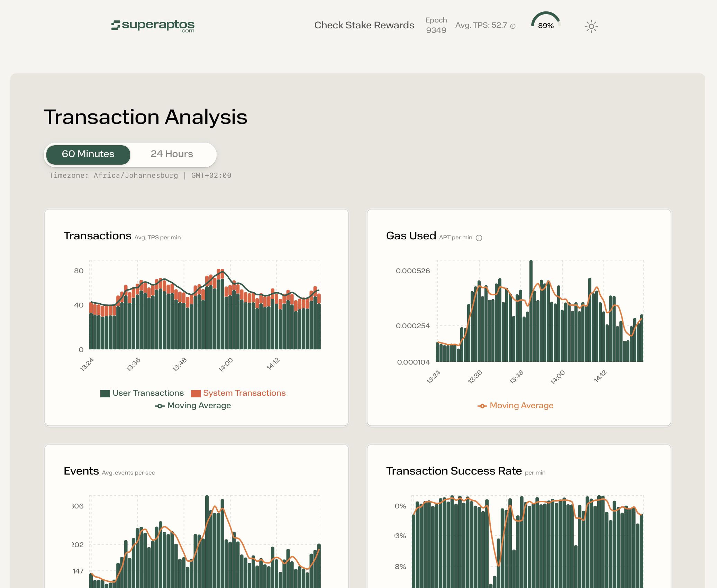The image size is (717, 588).
Task: Switch to the 24 Hours tab
Action: coord(172,154)
